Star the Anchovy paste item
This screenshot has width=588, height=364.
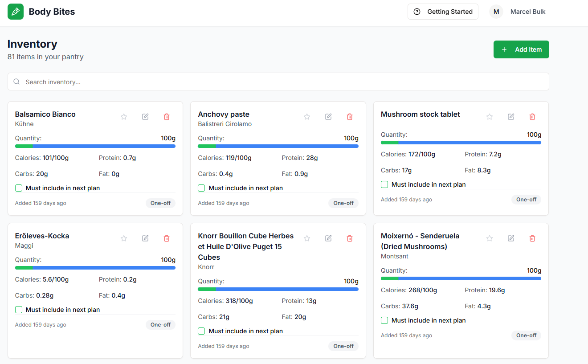(307, 117)
